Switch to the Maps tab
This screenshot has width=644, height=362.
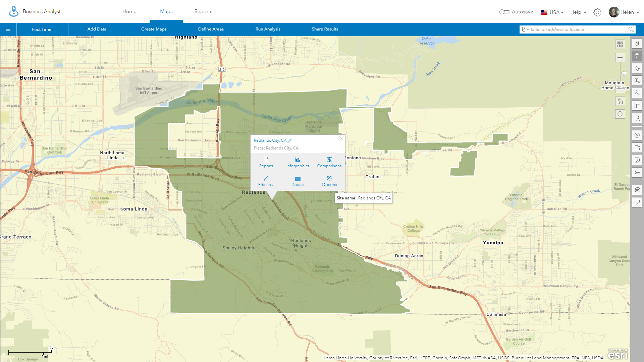pos(166,11)
